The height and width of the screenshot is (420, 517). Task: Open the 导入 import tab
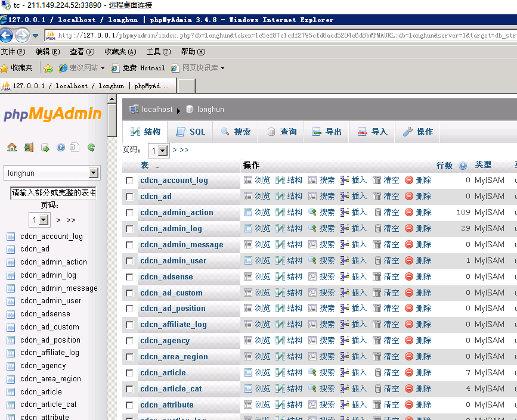[x=372, y=132]
